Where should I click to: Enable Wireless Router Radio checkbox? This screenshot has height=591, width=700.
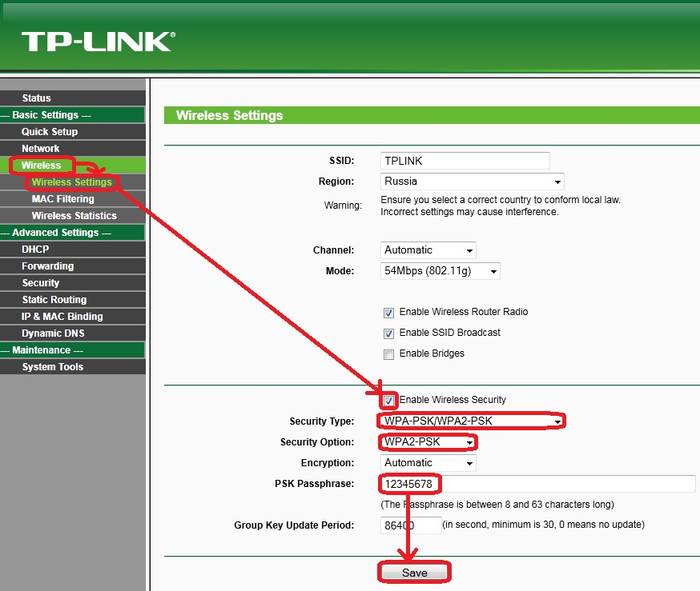click(389, 312)
